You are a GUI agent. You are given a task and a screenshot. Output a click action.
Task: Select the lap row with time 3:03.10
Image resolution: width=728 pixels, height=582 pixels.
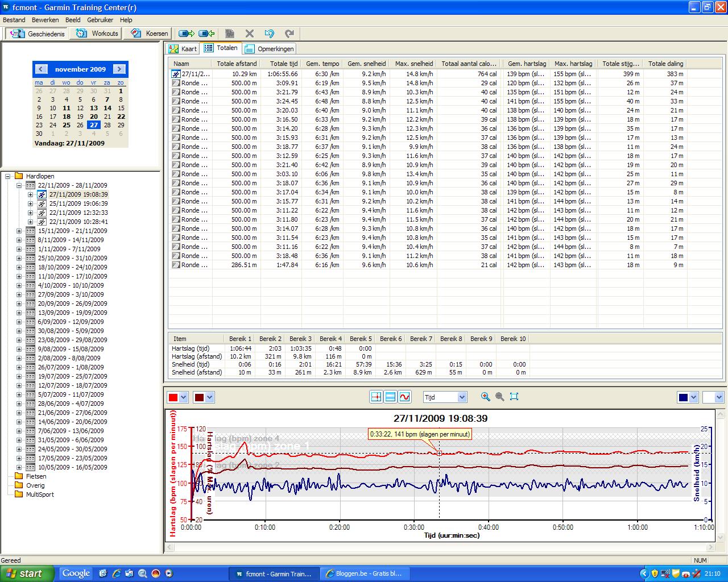pyautogui.click(x=428, y=174)
